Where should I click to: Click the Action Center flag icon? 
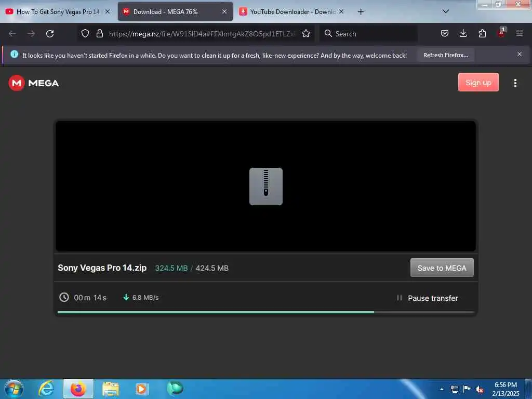467,389
